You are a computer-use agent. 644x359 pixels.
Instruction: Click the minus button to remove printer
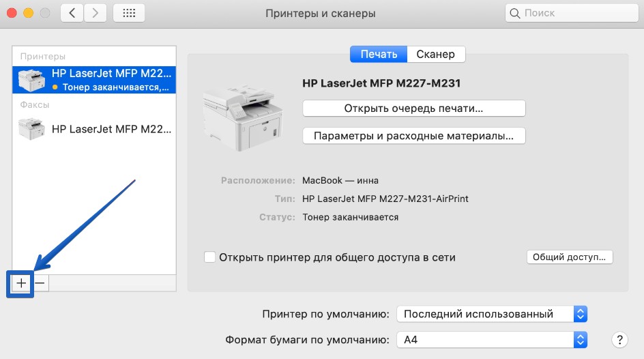(x=40, y=283)
